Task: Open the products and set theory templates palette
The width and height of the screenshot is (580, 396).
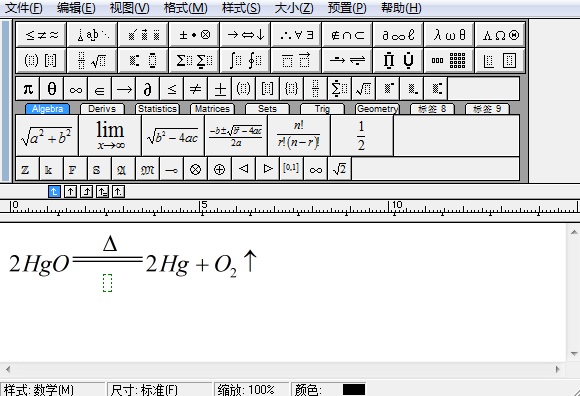Action: click(399, 60)
